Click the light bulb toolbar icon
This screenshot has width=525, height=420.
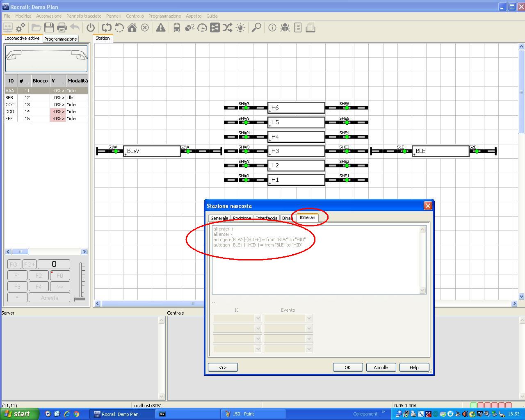coord(240,27)
